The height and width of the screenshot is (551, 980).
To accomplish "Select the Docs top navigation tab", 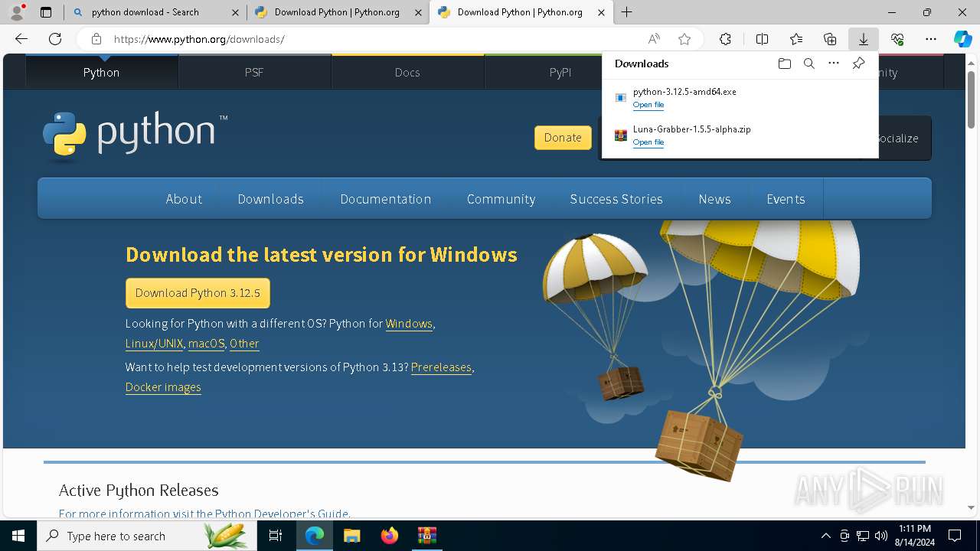I will (x=407, y=72).
